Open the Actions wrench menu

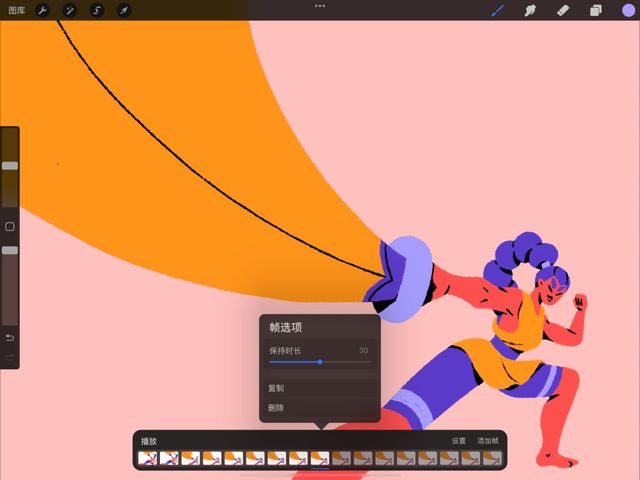pos(42,10)
